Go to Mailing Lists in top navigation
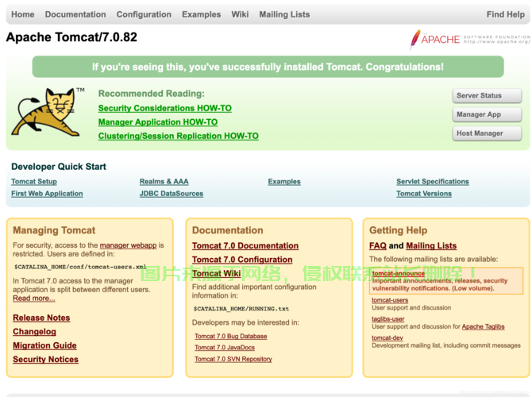The image size is (532, 397). (x=284, y=14)
